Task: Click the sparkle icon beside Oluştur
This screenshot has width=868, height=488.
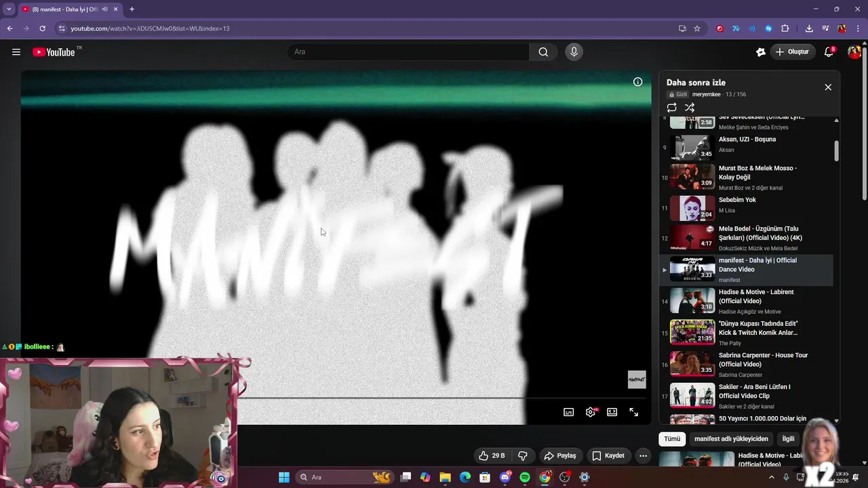Action: 761,52
